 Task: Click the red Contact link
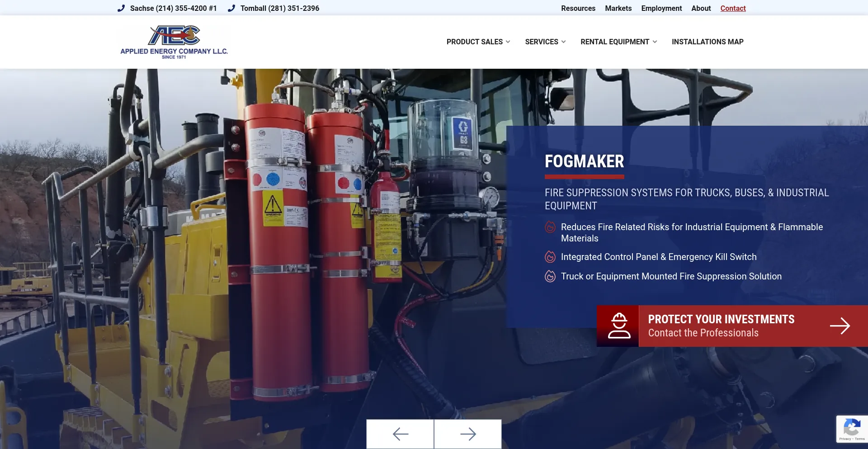pos(733,8)
